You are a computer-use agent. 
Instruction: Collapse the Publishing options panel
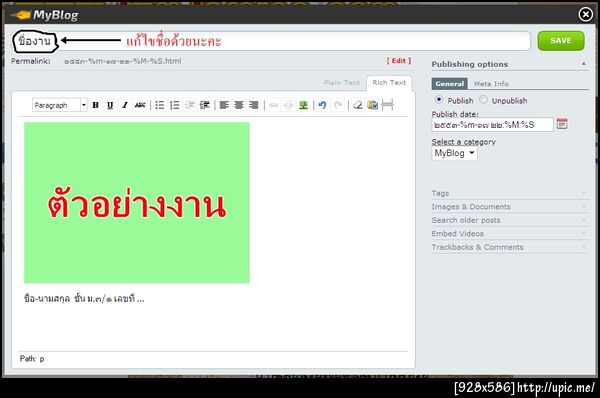coord(584,64)
